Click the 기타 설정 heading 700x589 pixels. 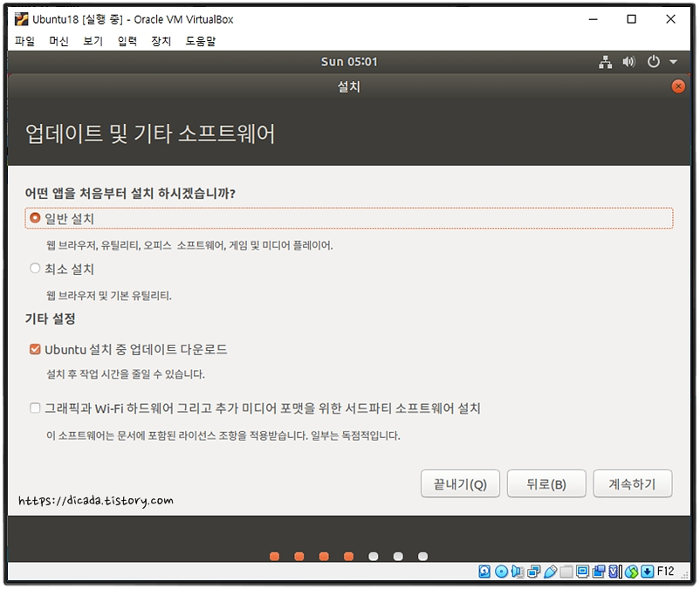[x=50, y=318]
